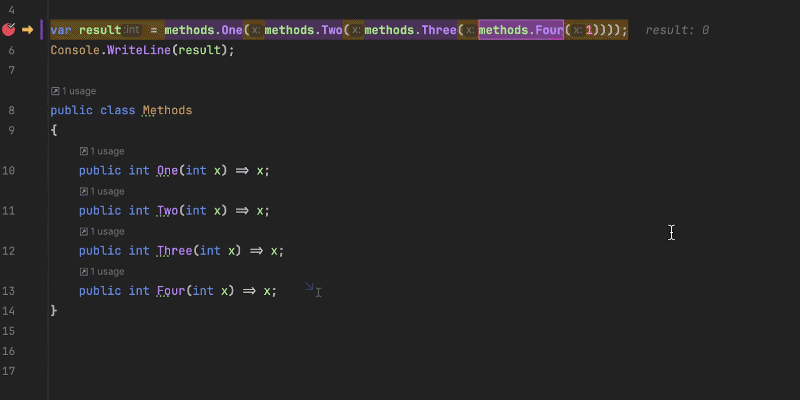Remove the red breakpoint in the gutter

(9, 30)
